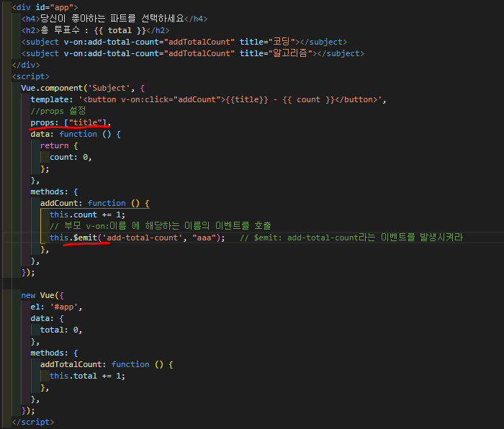Click the h2 line with 총 투표수 total
Screen dimensions: 504x429
[95, 30]
